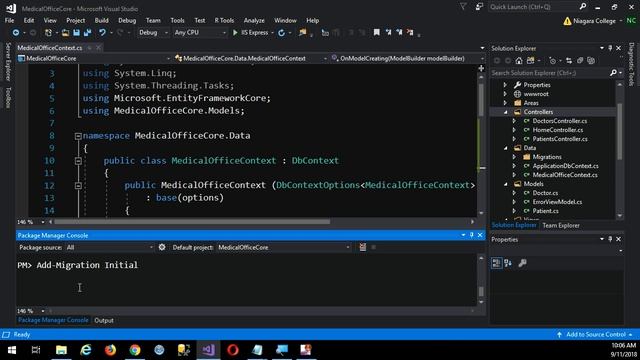
Task: Open Firefox from the taskbar
Action: (110, 350)
